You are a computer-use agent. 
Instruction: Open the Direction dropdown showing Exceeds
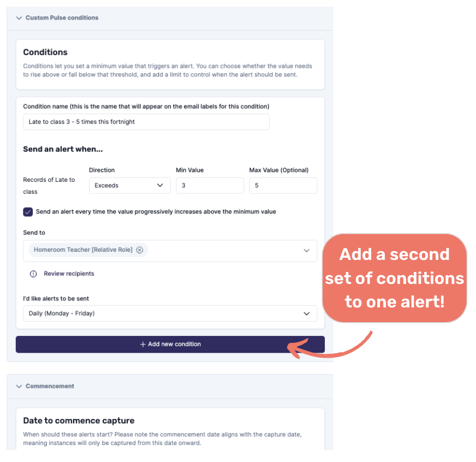pyautogui.click(x=129, y=186)
